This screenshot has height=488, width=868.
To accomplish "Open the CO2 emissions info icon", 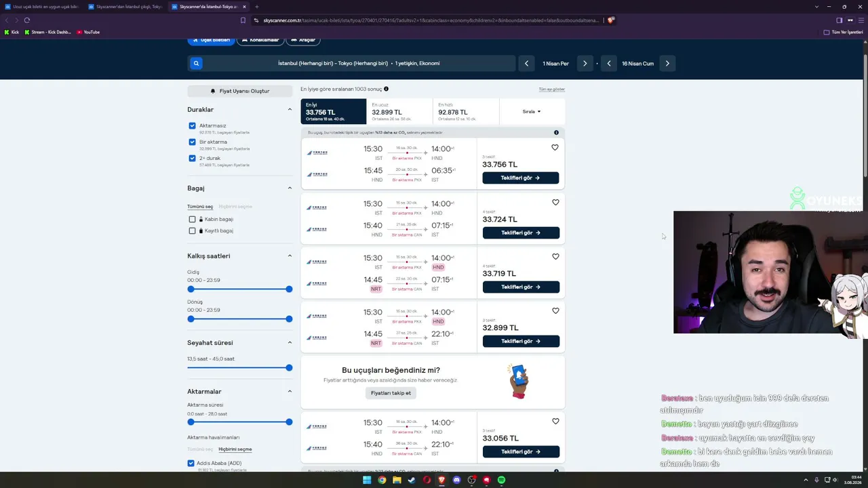I will [x=556, y=133].
